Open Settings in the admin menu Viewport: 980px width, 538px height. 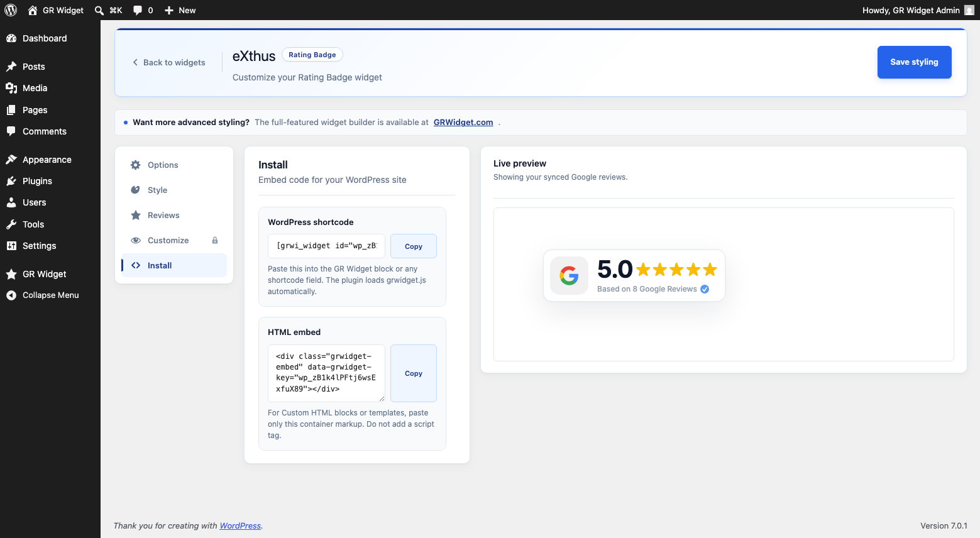50,246
